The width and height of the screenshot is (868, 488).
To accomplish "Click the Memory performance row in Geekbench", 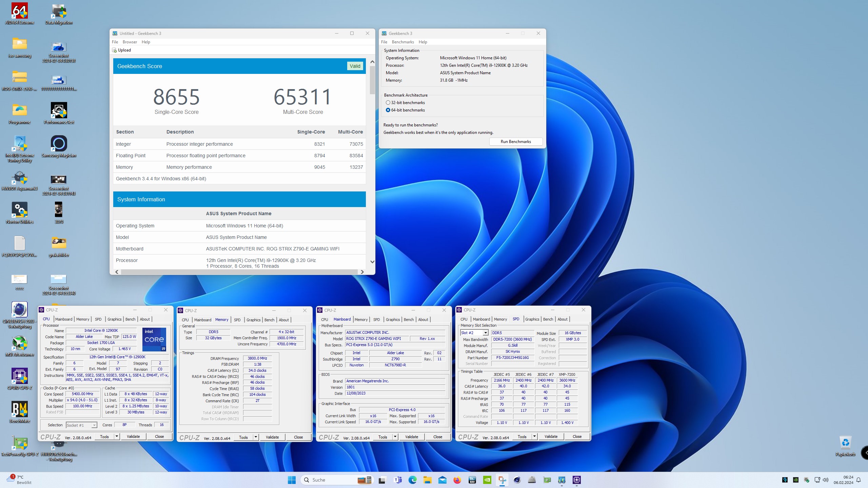I will pos(239,167).
